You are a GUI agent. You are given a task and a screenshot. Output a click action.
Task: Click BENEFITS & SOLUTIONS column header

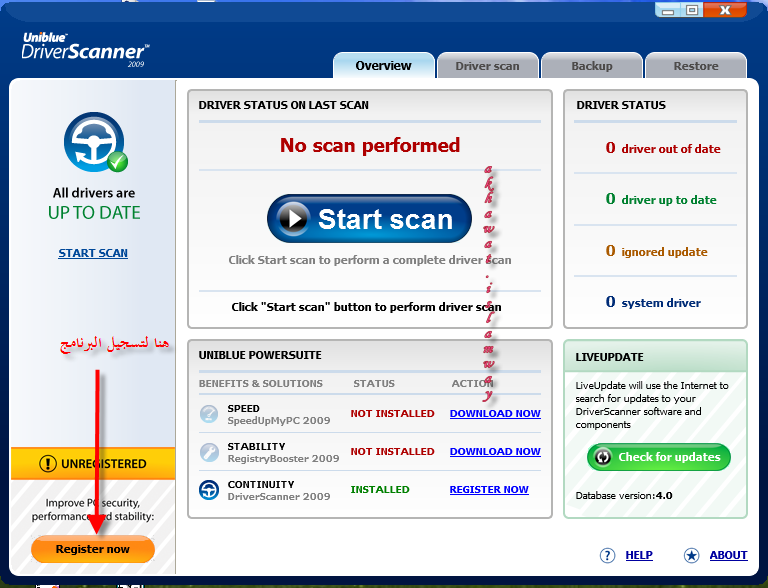(x=261, y=383)
